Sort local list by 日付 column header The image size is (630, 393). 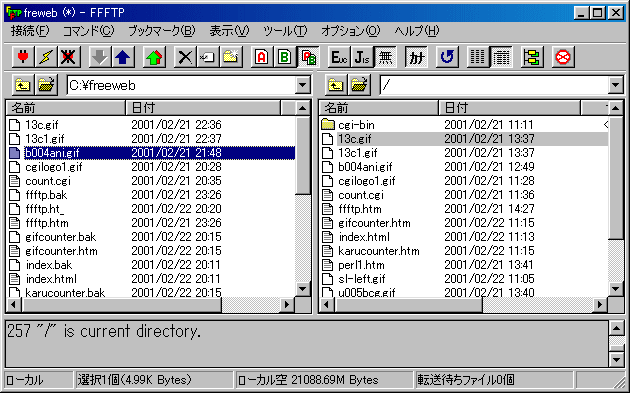203,108
